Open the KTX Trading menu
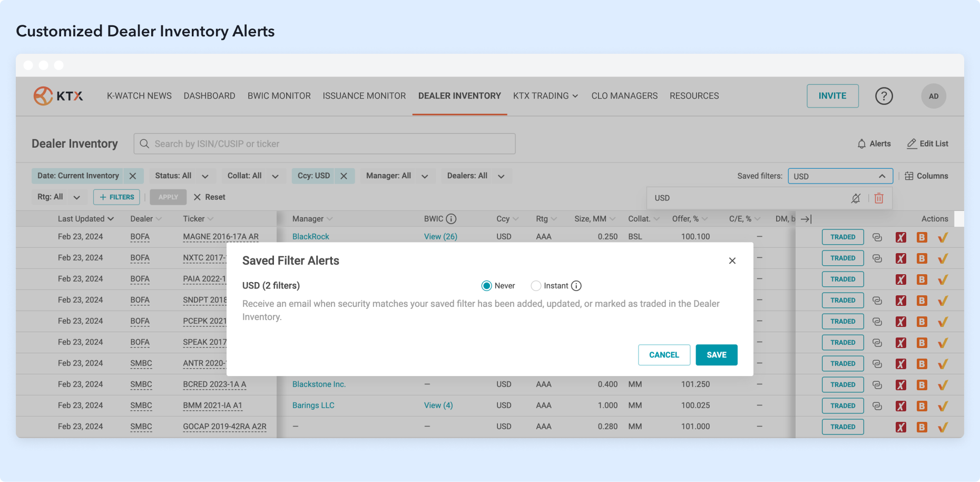980x482 pixels. pos(545,96)
